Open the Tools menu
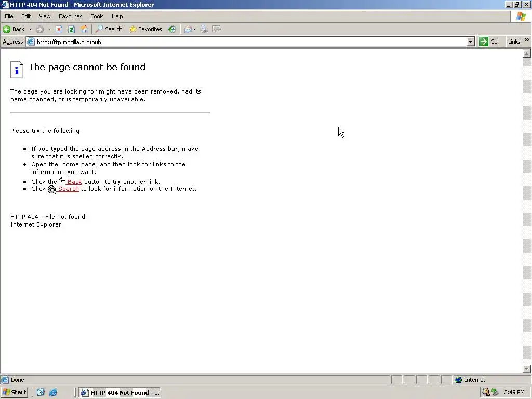The image size is (532, 399). [x=97, y=16]
